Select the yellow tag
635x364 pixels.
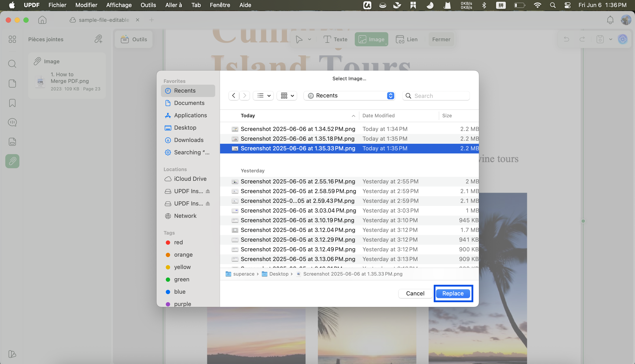188,267
